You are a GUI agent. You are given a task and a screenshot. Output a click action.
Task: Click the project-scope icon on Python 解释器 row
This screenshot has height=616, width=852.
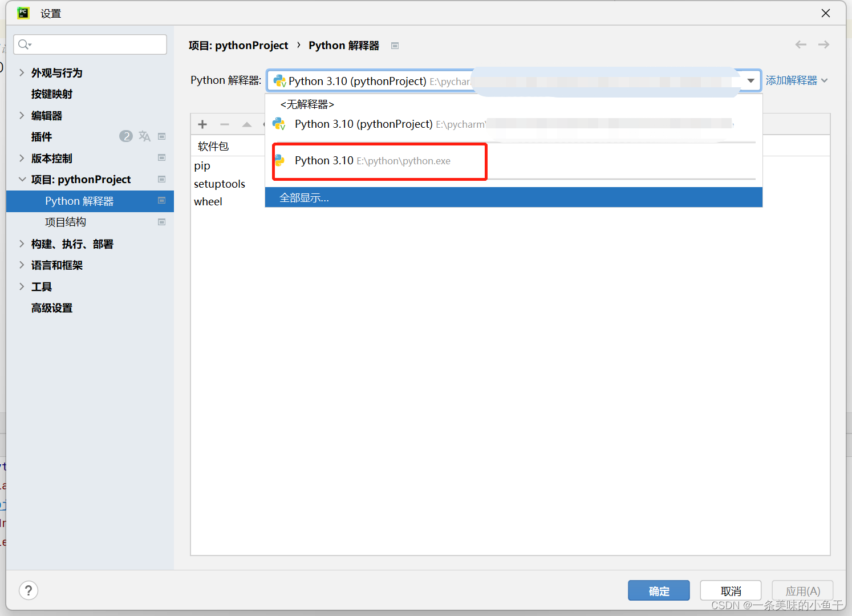pos(162,200)
